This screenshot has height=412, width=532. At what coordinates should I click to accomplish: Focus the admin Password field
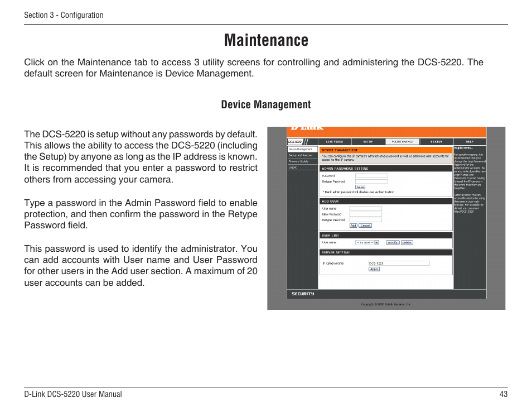click(371, 176)
